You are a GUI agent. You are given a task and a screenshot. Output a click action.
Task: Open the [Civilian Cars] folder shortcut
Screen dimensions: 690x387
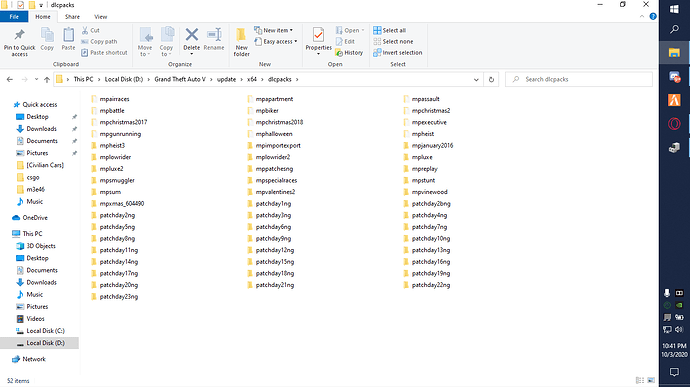pyautogui.click(x=45, y=165)
